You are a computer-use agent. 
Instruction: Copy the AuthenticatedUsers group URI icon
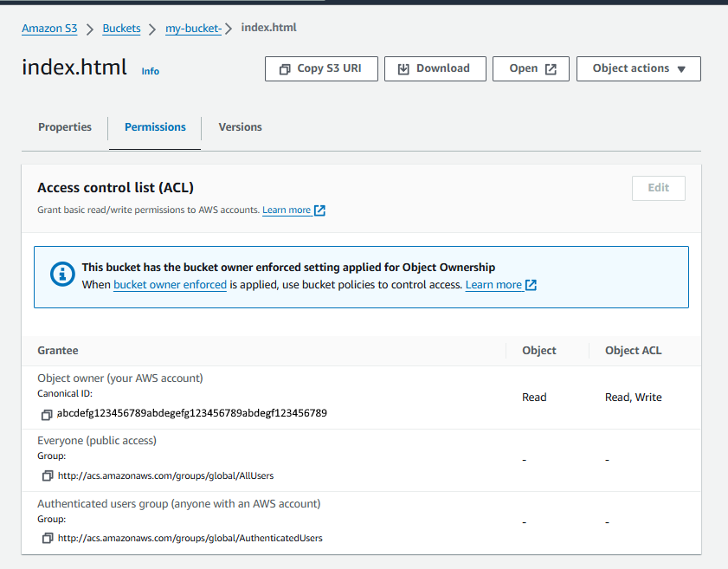(47, 538)
